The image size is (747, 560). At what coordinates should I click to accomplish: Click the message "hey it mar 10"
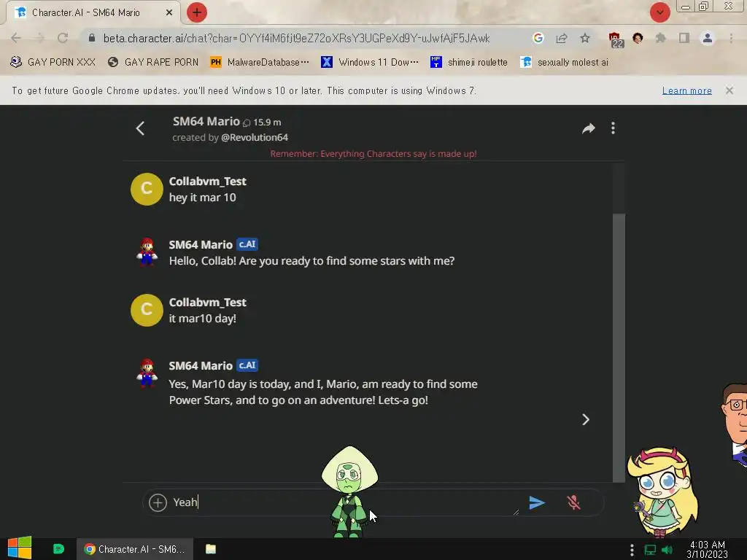point(203,198)
